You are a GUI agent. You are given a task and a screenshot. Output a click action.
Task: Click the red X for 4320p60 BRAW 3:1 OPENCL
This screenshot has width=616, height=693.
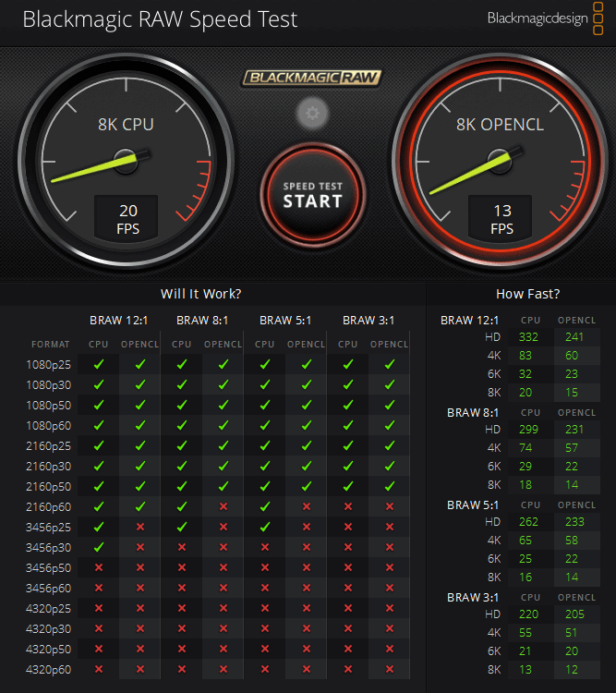[390, 669]
